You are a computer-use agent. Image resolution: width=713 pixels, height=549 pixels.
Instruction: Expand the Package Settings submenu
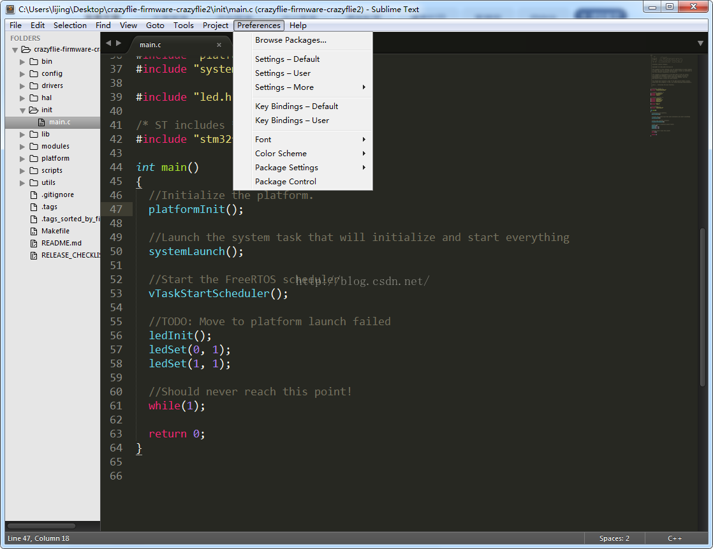click(303, 168)
